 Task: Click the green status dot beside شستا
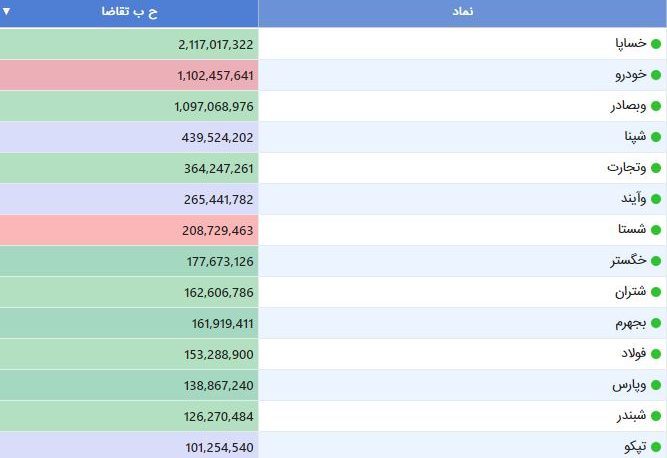(x=656, y=230)
